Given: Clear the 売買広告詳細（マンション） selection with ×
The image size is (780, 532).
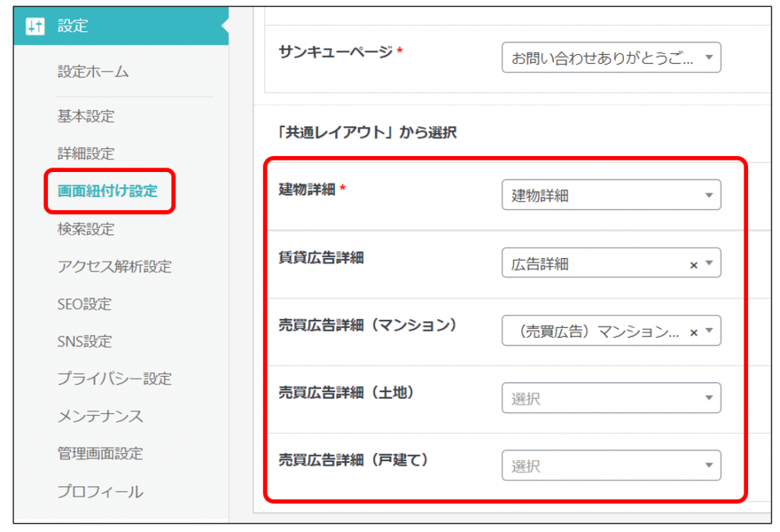Looking at the screenshot, I should (x=693, y=332).
